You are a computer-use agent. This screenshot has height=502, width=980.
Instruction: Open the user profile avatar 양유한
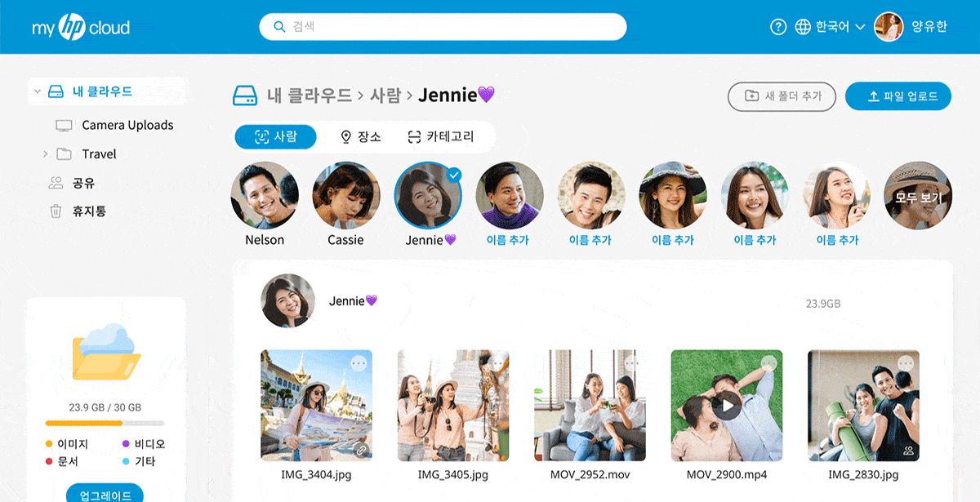click(x=889, y=27)
